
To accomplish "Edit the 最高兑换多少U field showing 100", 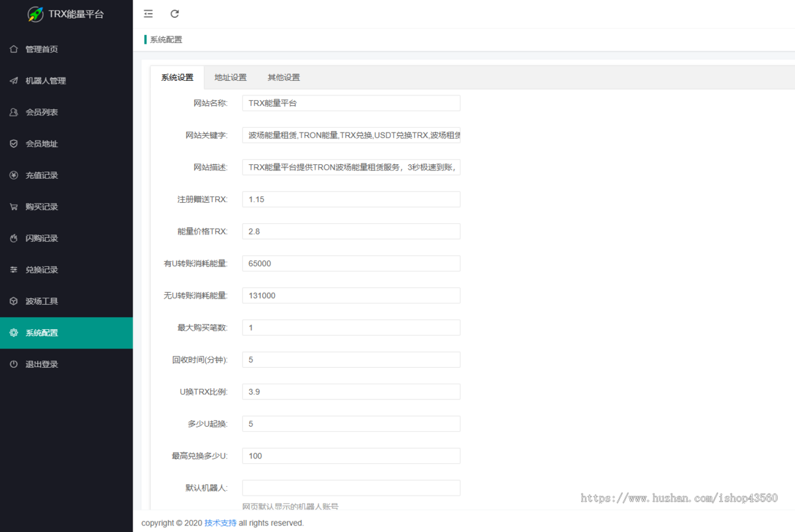I will point(351,456).
